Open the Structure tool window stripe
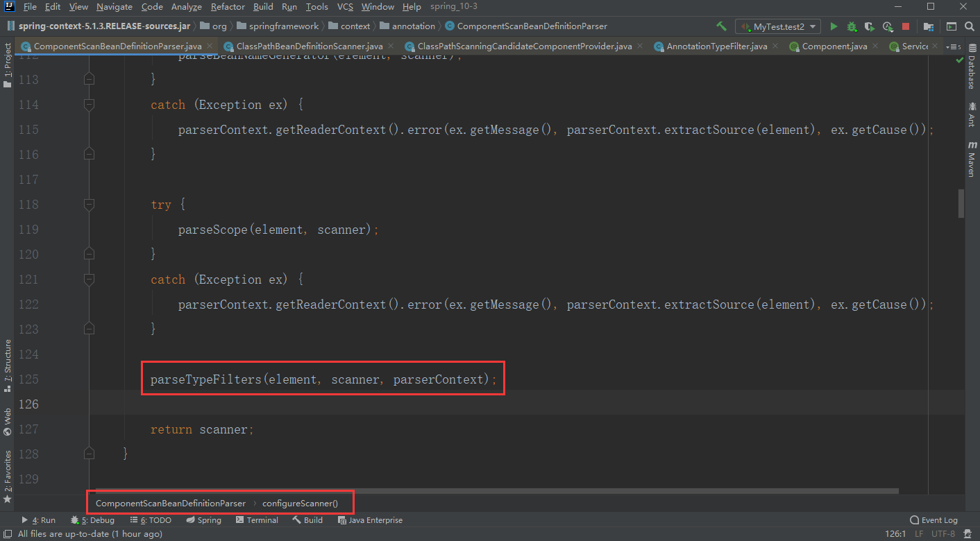 point(8,366)
